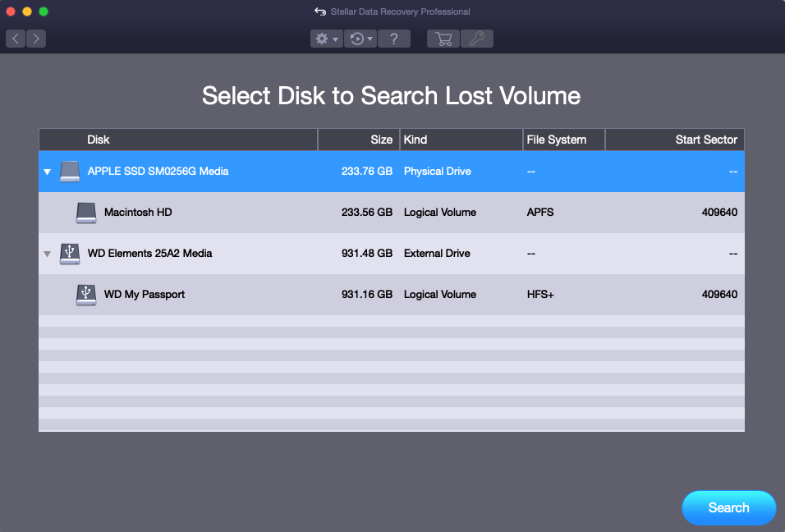Select the Macintosh HD volume icon

pos(86,212)
